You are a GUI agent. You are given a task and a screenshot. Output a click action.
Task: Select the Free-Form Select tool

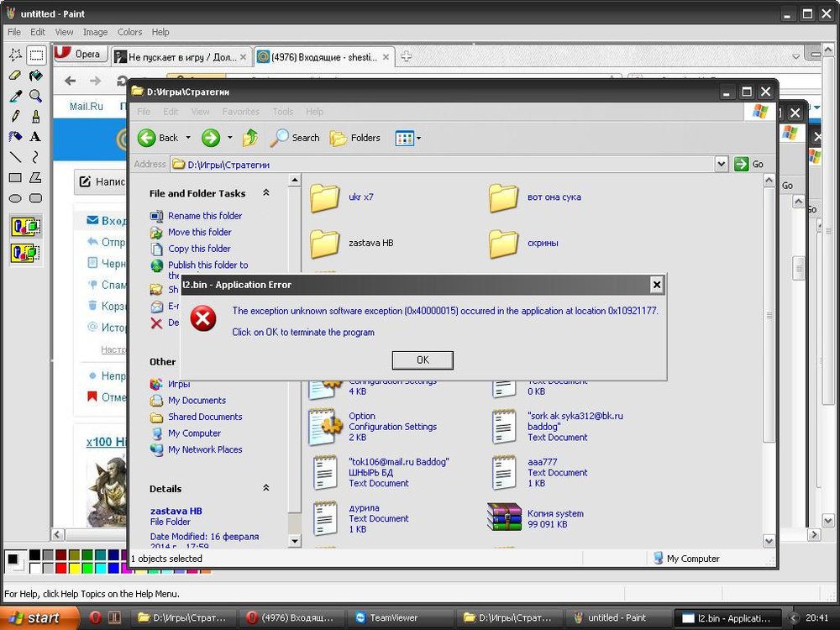coord(15,55)
